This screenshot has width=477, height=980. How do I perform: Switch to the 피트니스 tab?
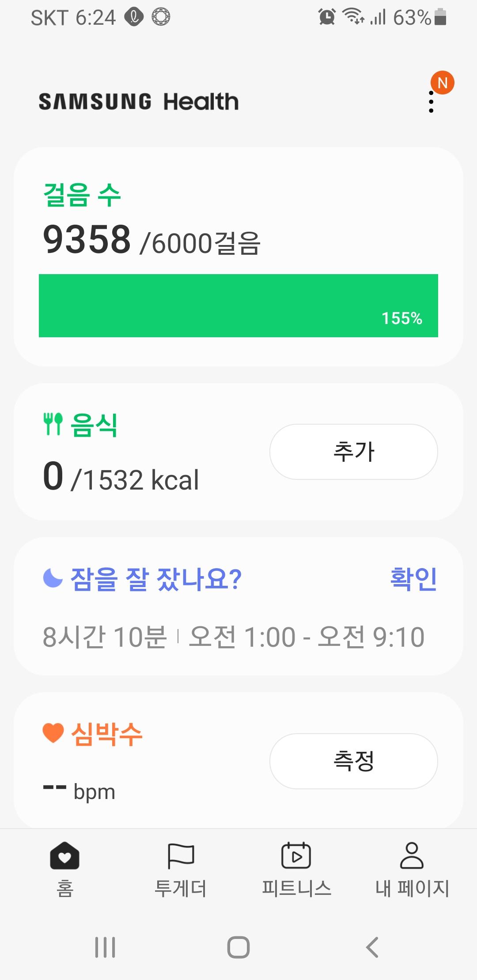(296, 888)
